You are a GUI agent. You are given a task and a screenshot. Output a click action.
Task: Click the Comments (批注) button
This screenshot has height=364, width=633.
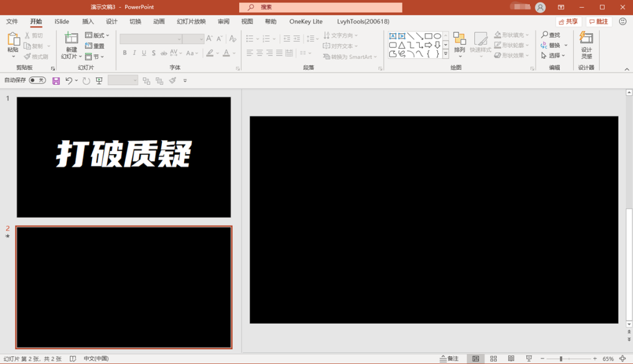599,22
